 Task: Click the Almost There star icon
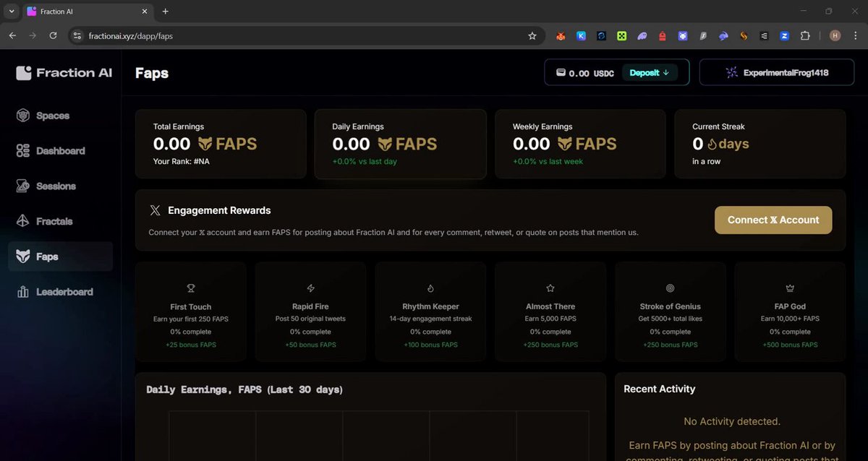point(550,288)
